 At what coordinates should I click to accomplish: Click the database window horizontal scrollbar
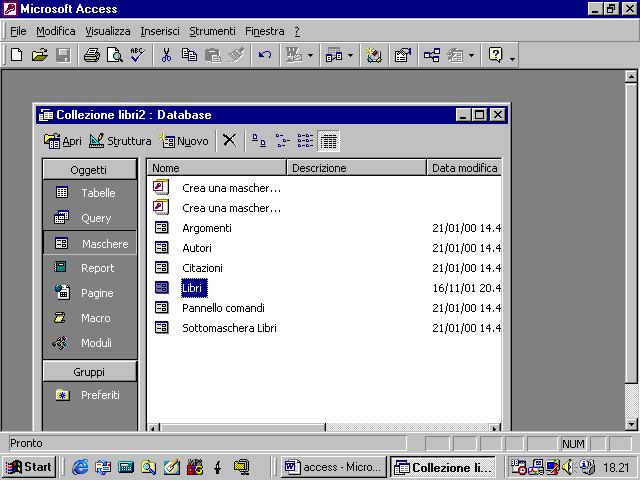click(x=324, y=427)
